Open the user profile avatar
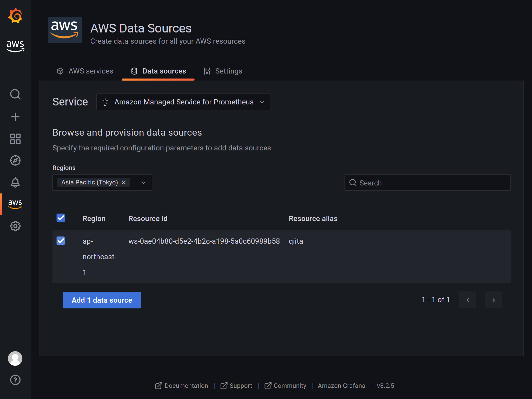 coord(15,358)
